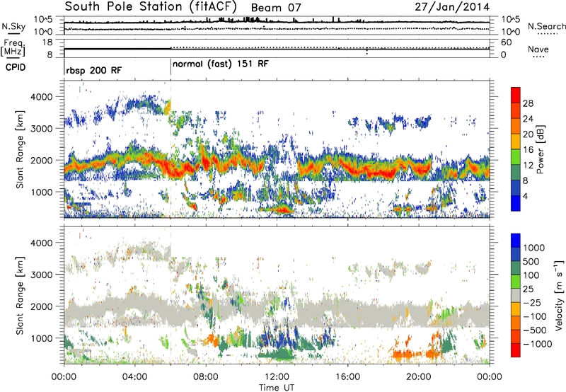
Task: Select the 'normal (fast) 151 RF' label
Action: (x=221, y=64)
